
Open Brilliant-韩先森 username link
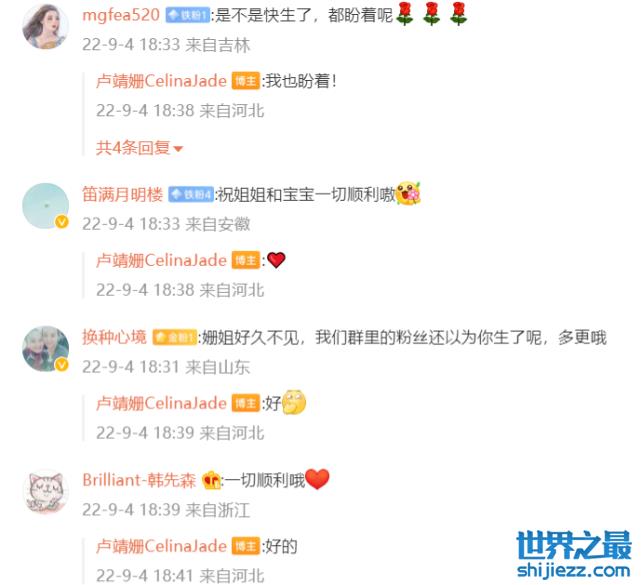point(139,480)
